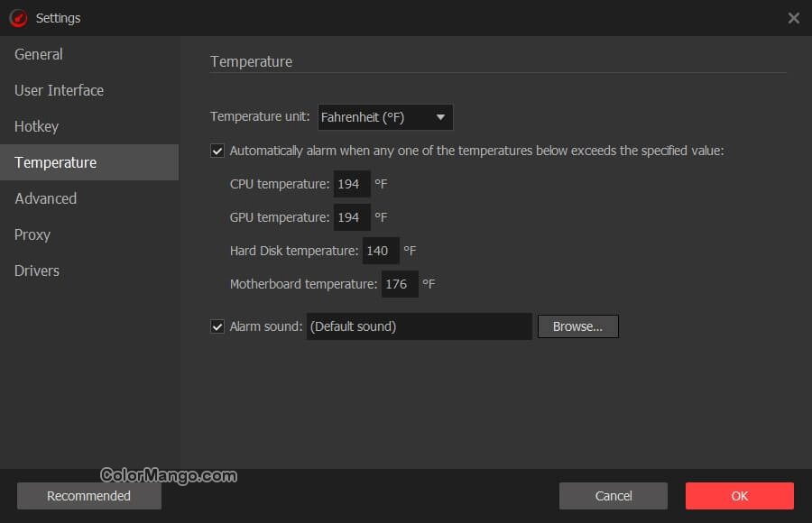Open the Proxy settings section
The width and height of the screenshot is (812, 523).
point(32,234)
